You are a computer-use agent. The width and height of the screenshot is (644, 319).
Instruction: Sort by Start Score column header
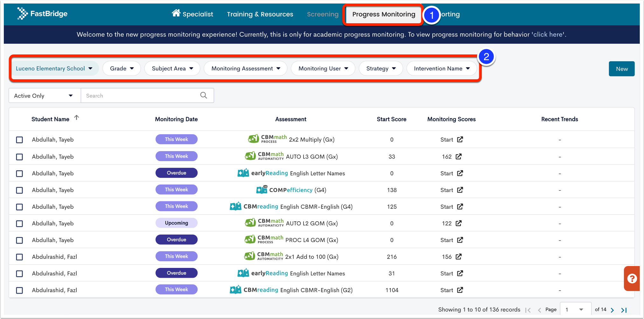pos(391,119)
